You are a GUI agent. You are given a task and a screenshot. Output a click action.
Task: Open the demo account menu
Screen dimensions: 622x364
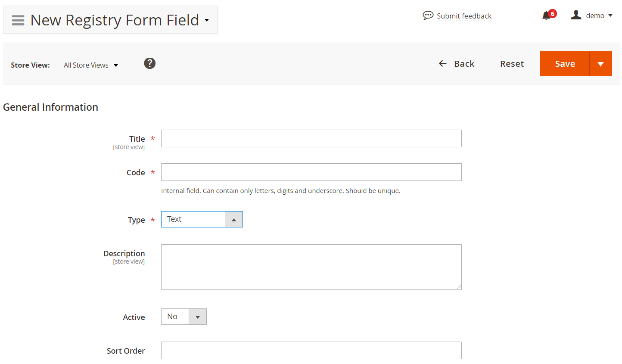(x=591, y=16)
